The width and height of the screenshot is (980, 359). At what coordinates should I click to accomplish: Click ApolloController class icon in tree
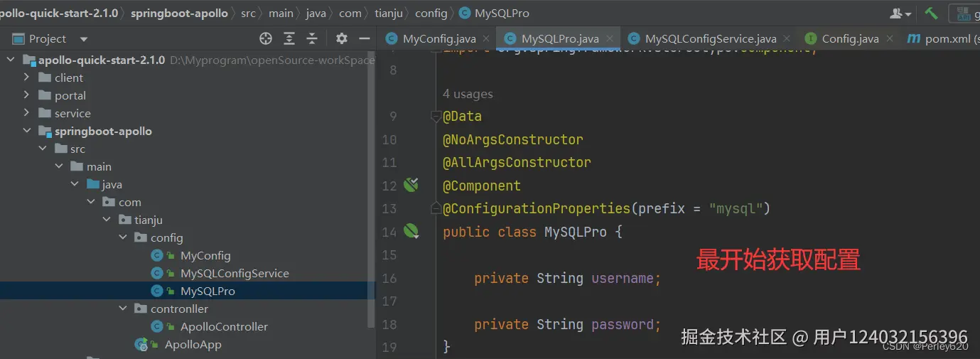[x=158, y=326]
